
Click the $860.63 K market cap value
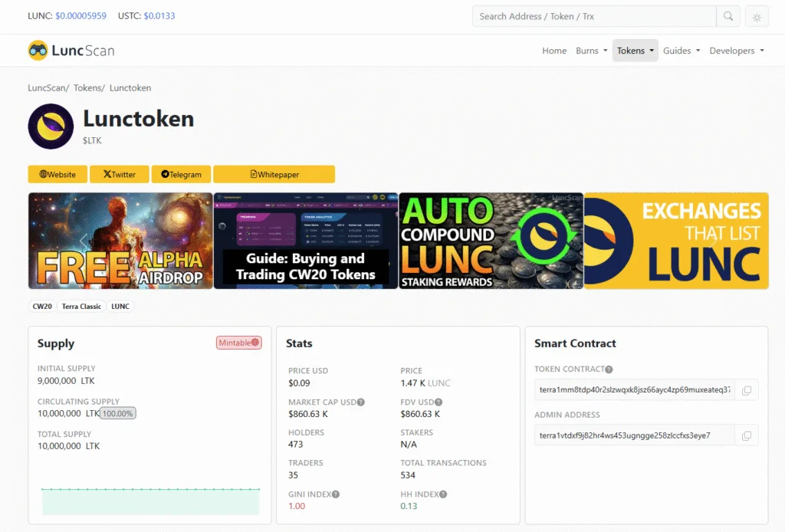308,414
